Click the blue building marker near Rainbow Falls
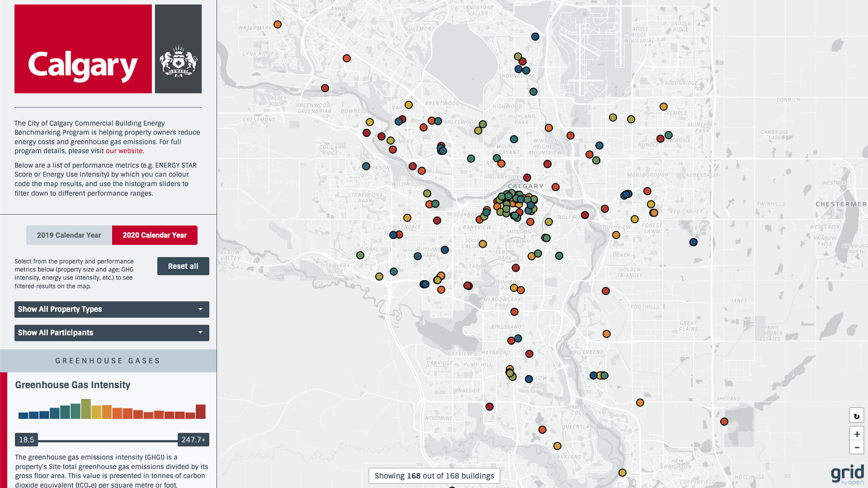The width and height of the screenshot is (868, 488). click(x=693, y=242)
